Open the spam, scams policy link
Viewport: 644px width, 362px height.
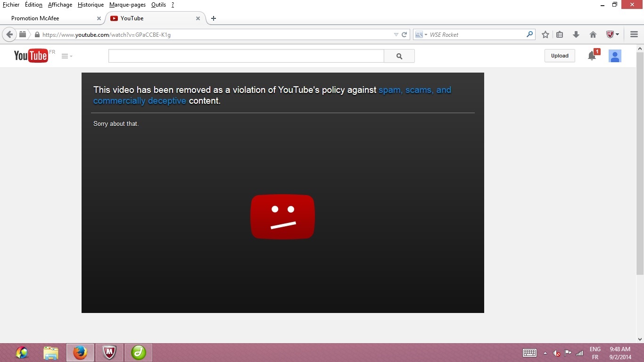point(414,90)
